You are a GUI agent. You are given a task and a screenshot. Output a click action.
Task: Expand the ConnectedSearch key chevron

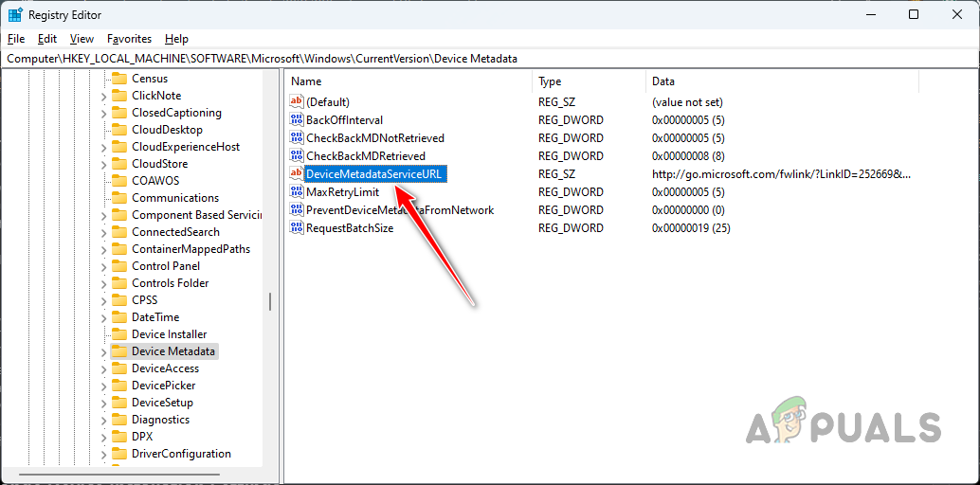click(x=103, y=232)
